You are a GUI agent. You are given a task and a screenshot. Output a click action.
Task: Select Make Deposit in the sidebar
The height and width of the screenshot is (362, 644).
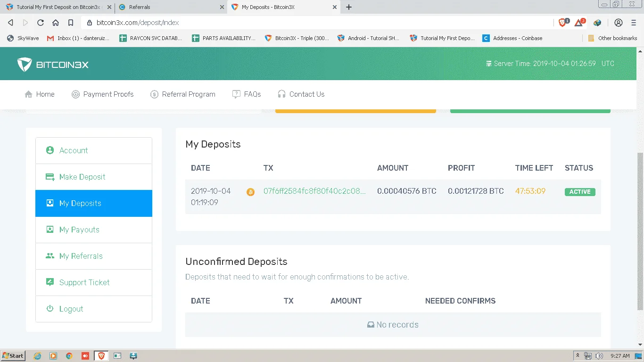(94, 177)
